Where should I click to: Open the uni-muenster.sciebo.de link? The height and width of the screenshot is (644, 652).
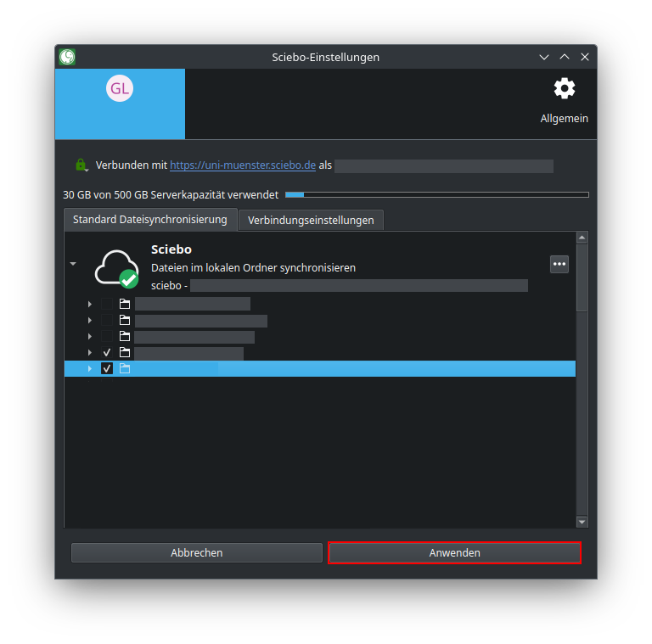click(x=243, y=165)
